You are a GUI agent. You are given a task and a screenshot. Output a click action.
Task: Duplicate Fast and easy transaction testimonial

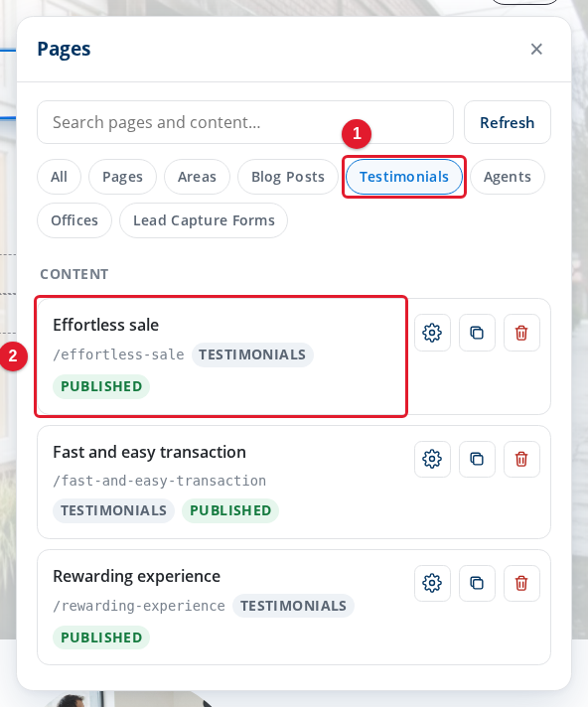(x=477, y=459)
